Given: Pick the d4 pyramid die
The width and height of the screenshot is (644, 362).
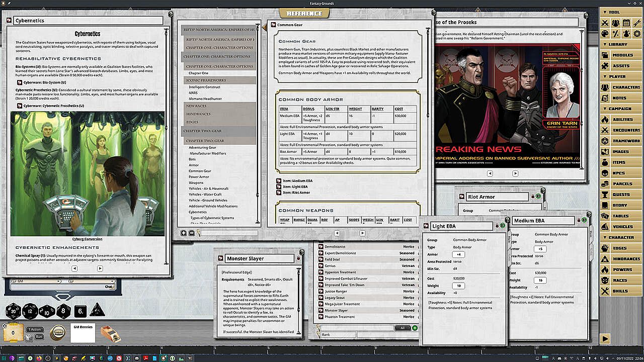Looking at the screenshot, I should (97, 310).
